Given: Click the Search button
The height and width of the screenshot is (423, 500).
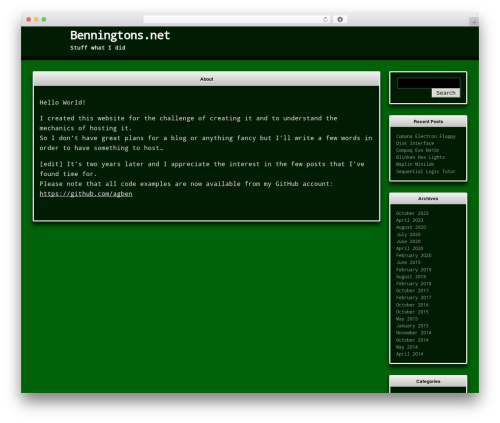Looking at the screenshot, I should coord(446,93).
